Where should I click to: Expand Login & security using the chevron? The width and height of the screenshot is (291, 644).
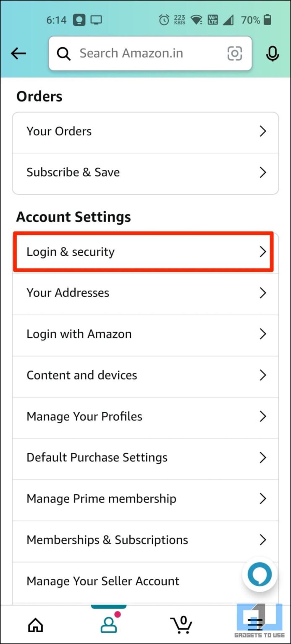[263, 252]
